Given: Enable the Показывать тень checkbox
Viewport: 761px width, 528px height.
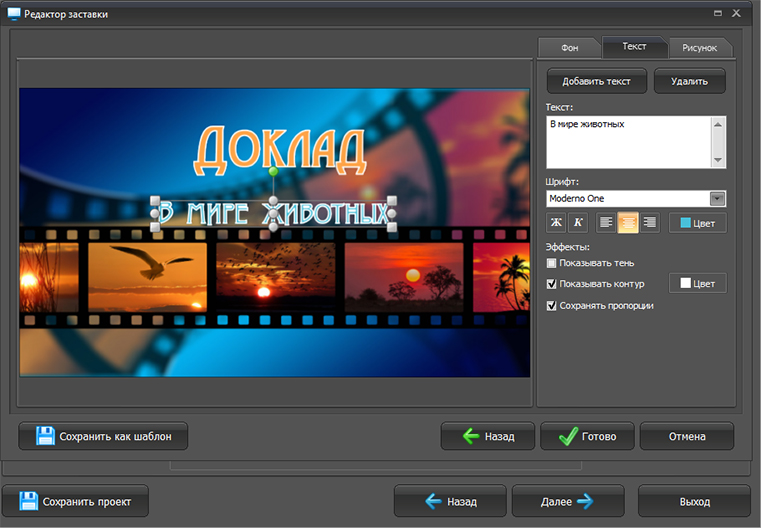Looking at the screenshot, I should coord(552,263).
